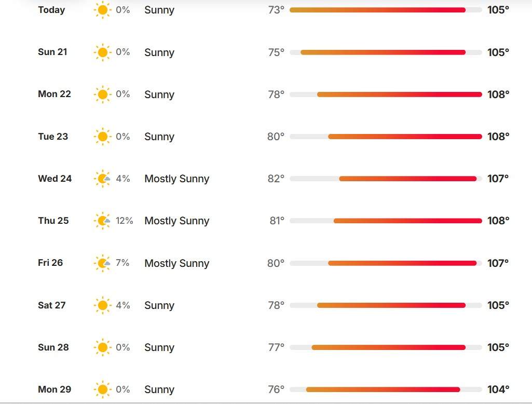Expand the Sun 28 day label

(x=53, y=347)
